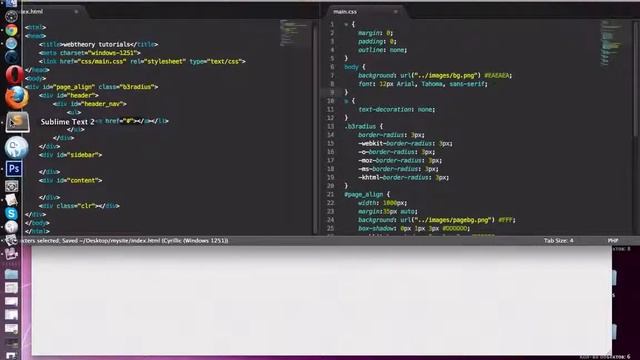Click the gray camera-like icon below Photoshop
Screen dimensions: 640x360
(11, 186)
